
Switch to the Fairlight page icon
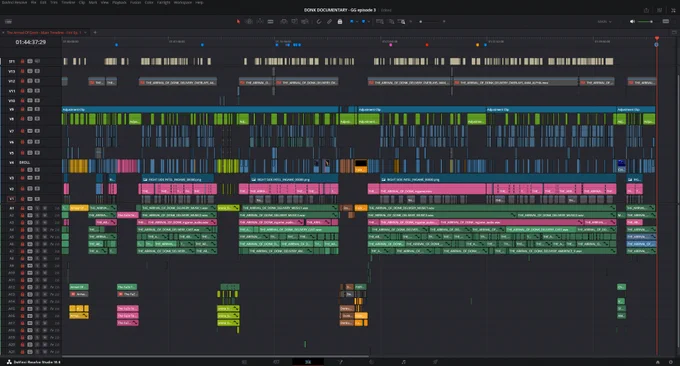(404, 362)
